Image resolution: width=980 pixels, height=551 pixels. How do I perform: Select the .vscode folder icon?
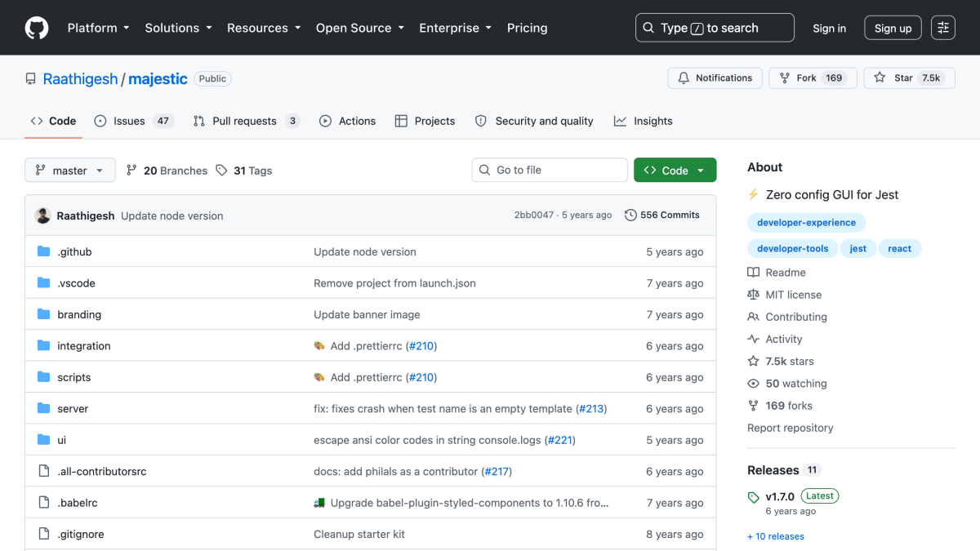[44, 282]
